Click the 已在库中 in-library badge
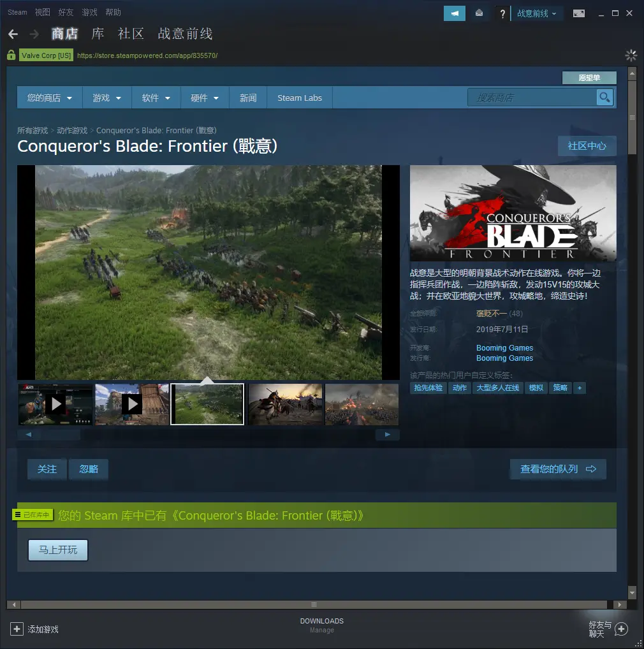 tap(33, 515)
